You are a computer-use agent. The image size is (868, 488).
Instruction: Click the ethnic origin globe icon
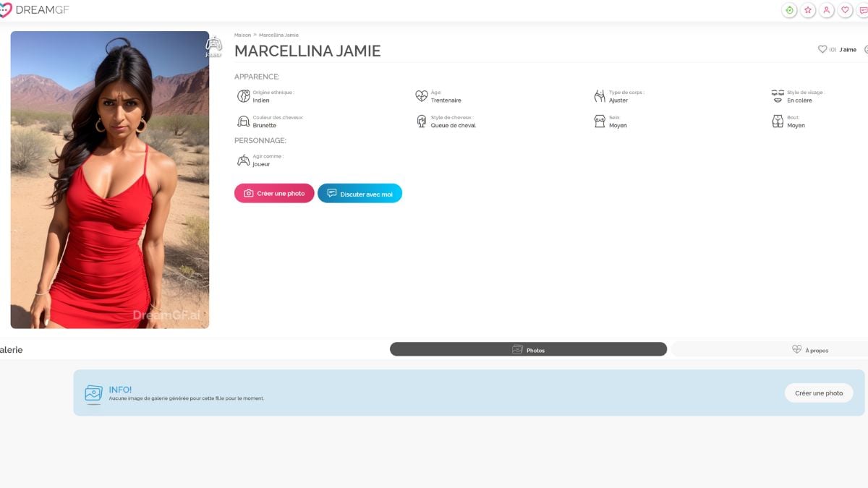coord(244,96)
